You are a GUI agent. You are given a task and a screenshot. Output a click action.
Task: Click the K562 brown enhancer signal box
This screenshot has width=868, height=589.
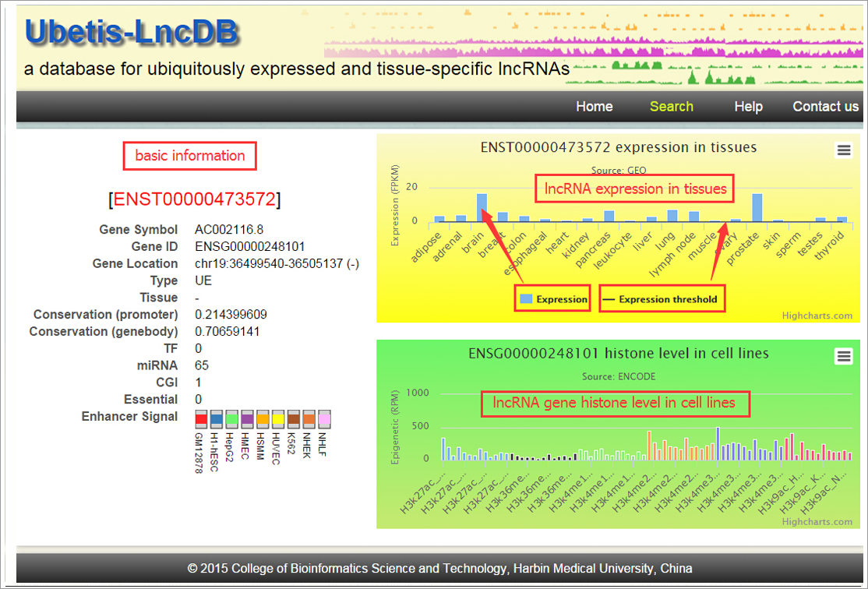tap(293, 418)
